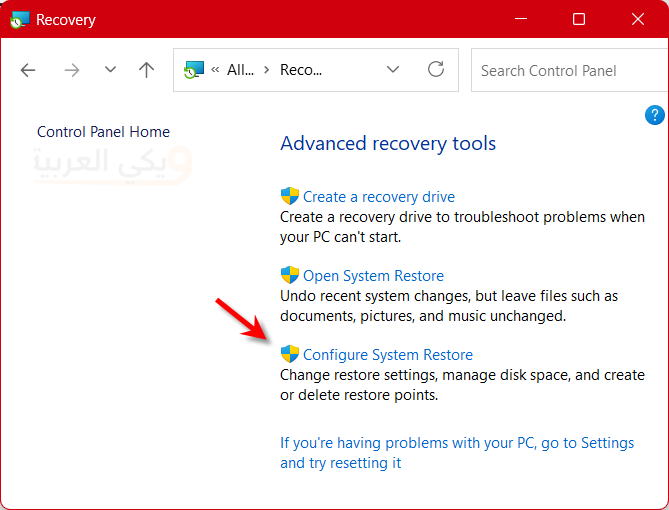This screenshot has height=510, width=669.
Task: Click 'Change restore settings' description text
Action: (462, 385)
